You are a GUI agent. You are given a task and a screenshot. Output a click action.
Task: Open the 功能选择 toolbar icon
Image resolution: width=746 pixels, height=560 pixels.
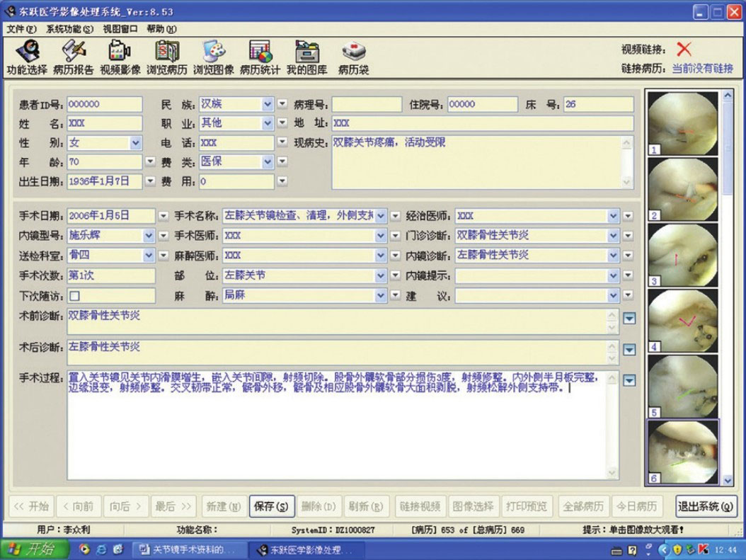pos(27,57)
